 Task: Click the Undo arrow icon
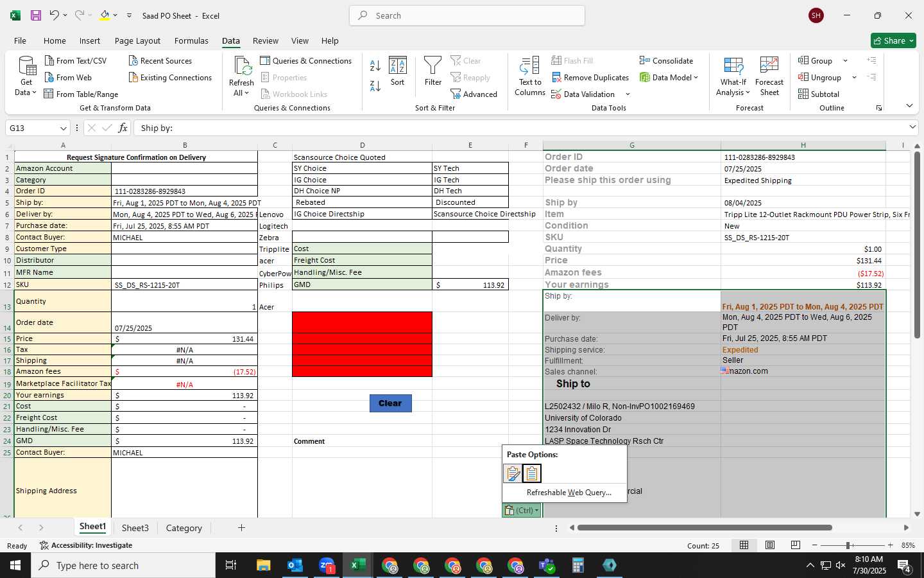[55, 15]
